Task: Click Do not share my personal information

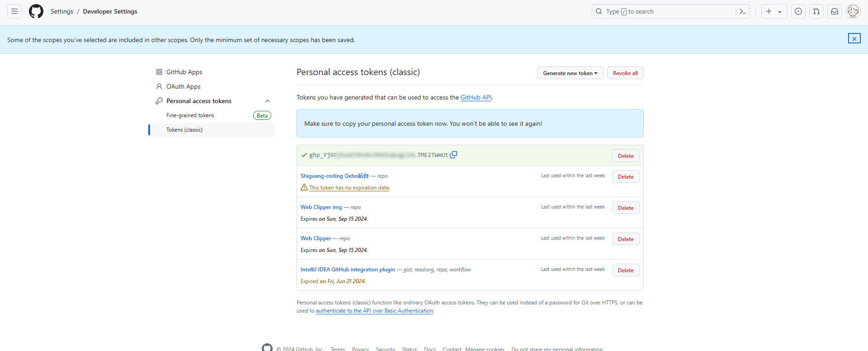Action: pos(557,349)
